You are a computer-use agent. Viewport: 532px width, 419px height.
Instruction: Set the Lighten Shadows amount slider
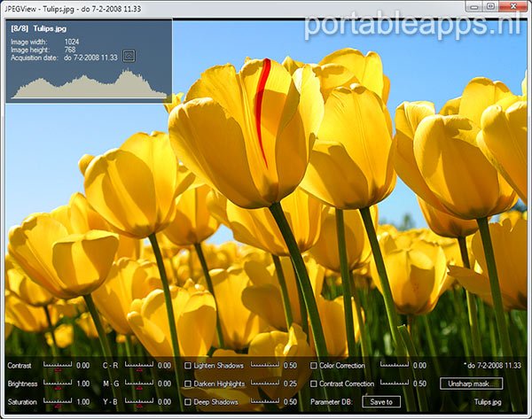click(265, 365)
